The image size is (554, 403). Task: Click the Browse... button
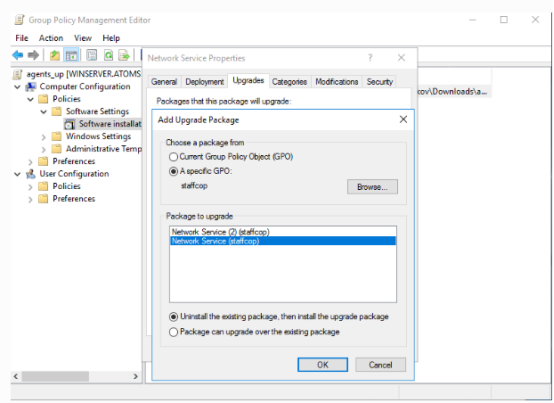pyautogui.click(x=372, y=187)
